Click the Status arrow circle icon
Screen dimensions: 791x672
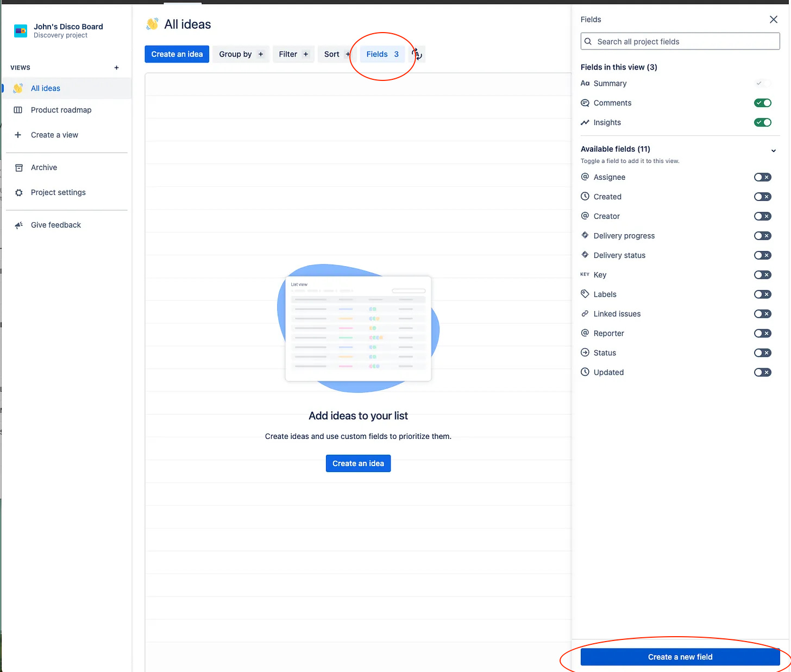[x=585, y=353]
